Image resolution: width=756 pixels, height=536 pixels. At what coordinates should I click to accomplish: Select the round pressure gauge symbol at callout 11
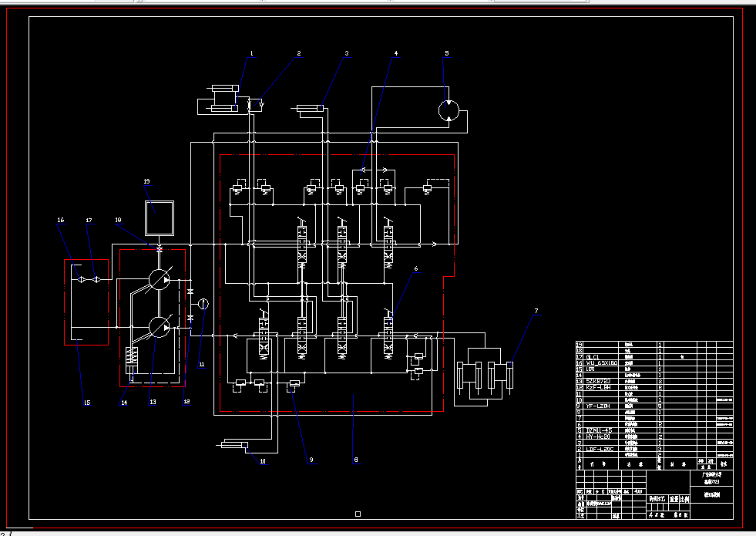203,304
